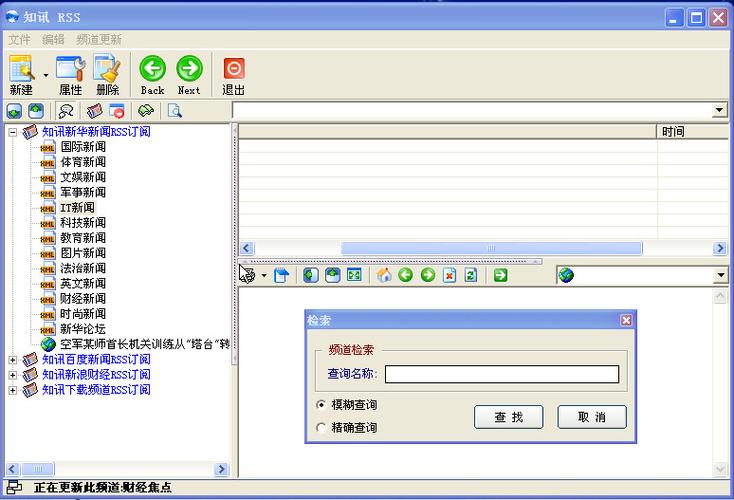The height and width of the screenshot is (500, 734).
Task: Click the tree panel scroll right arrow
Action: pyautogui.click(x=221, y=469)
